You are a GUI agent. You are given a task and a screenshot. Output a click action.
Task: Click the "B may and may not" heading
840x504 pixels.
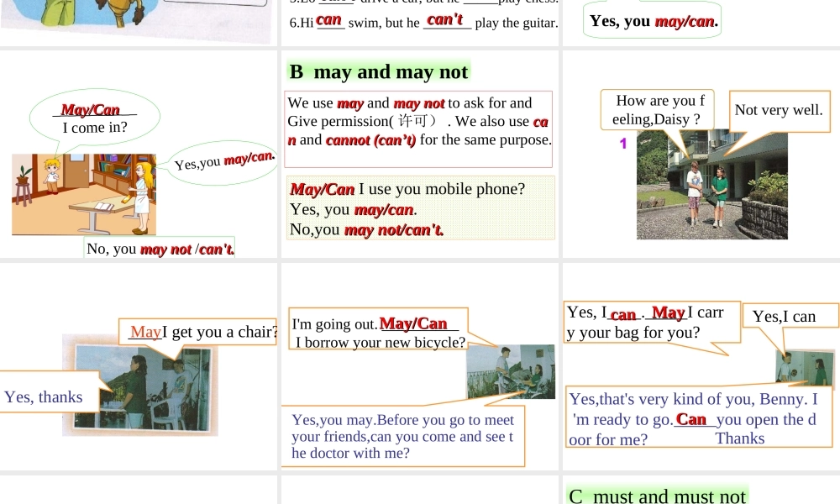pyautogui.click(x=378, y=72)
